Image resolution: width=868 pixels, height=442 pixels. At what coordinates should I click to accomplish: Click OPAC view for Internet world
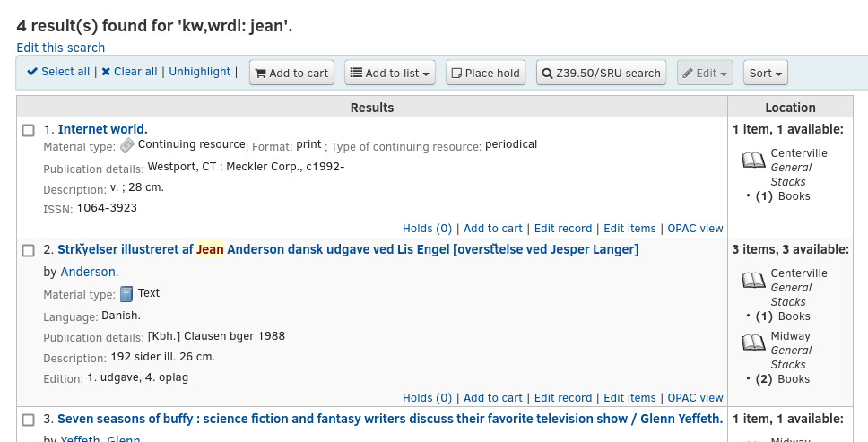[695, 229]
